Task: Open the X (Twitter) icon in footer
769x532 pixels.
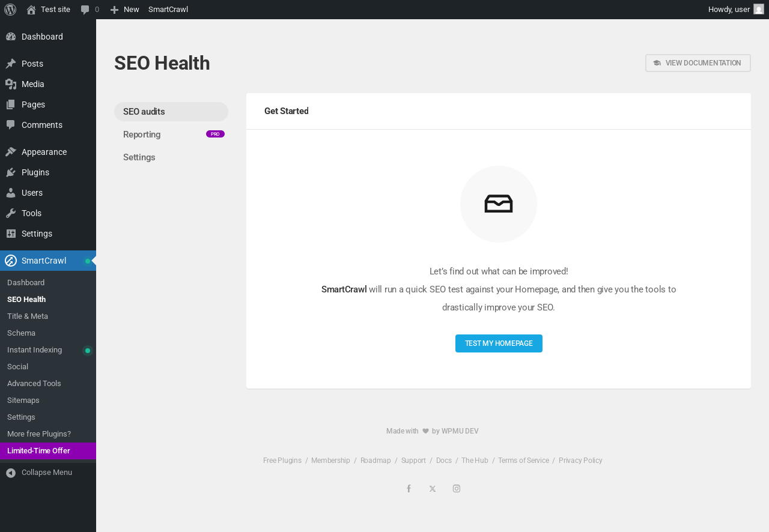Action: point(433,489)
